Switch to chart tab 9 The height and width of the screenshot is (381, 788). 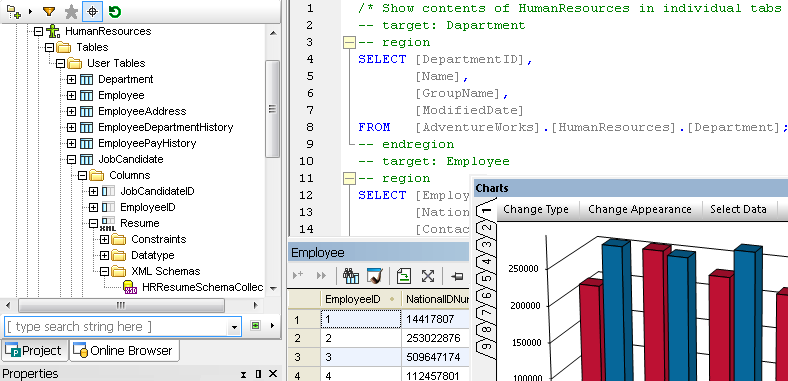pos(486,346)
